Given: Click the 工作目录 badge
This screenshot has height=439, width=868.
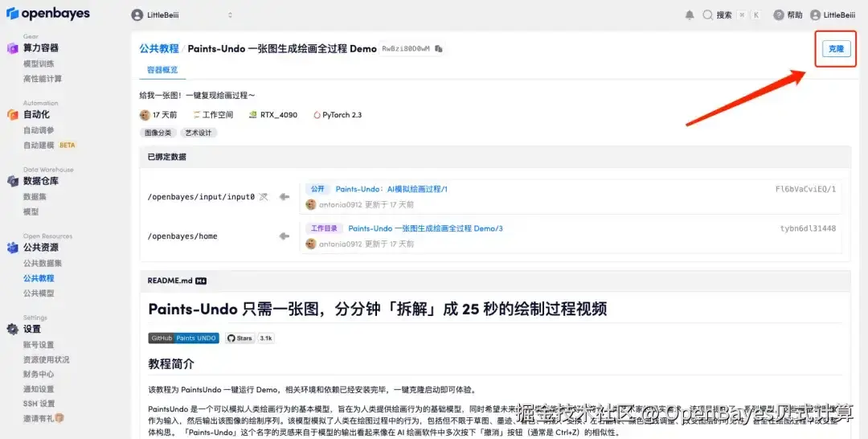Looking at the screenshot, I should pos(324,228).
